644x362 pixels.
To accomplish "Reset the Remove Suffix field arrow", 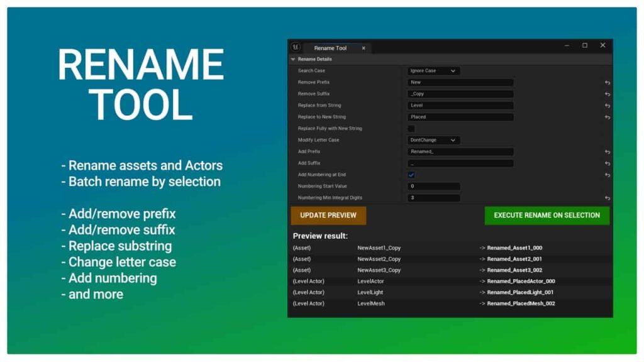I will pos(608,94).
